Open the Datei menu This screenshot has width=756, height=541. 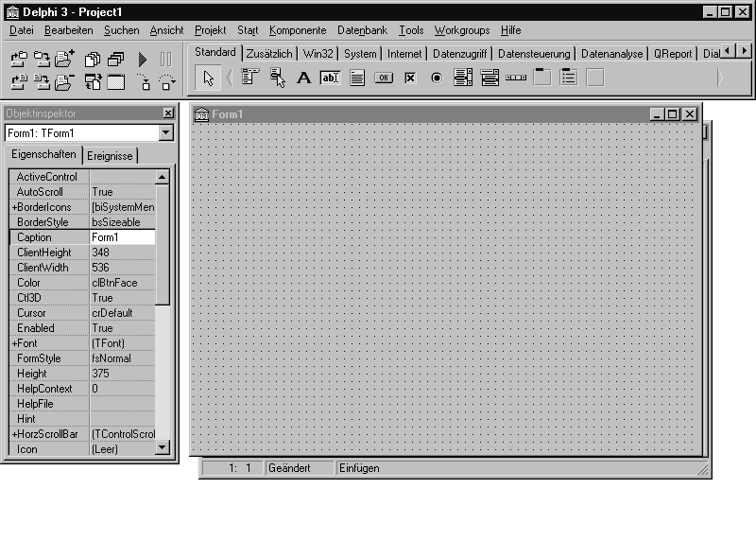pyautogui.click(x=22, y=30)
